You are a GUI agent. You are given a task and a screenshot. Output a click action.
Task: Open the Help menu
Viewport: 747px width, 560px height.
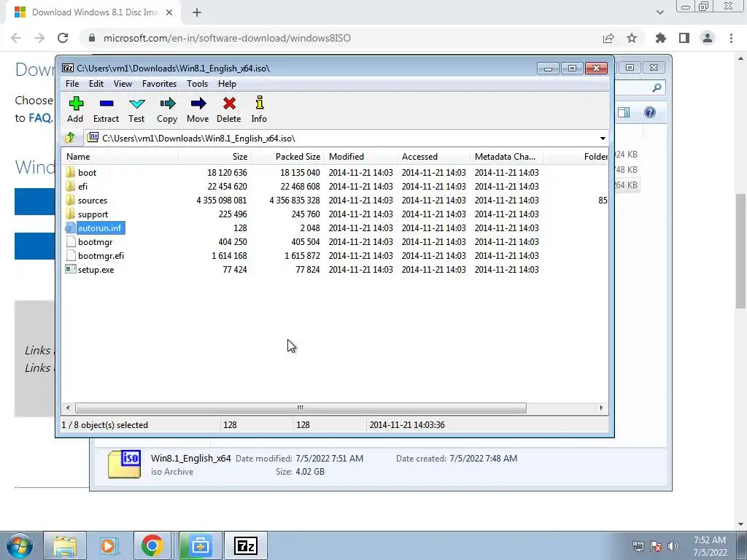coord(227,84)
